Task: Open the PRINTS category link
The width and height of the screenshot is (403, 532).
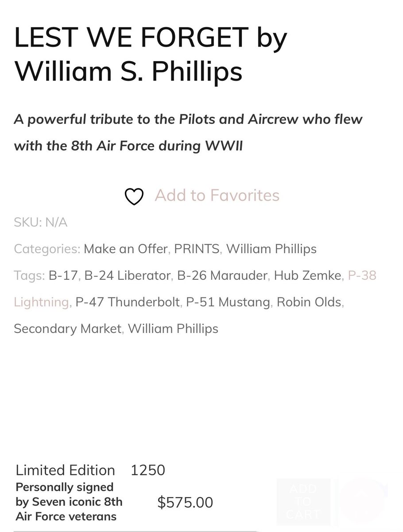Action: (197, 249)
